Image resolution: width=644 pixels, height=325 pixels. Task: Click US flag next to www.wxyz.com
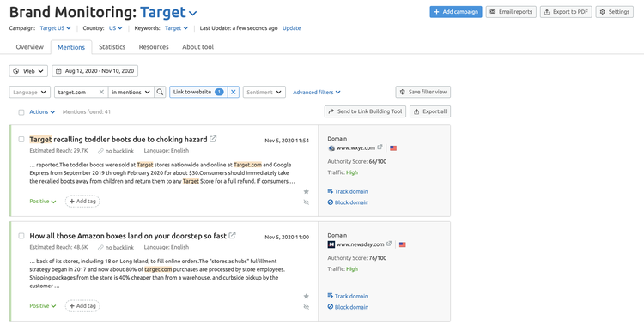[x=393, y=148]
